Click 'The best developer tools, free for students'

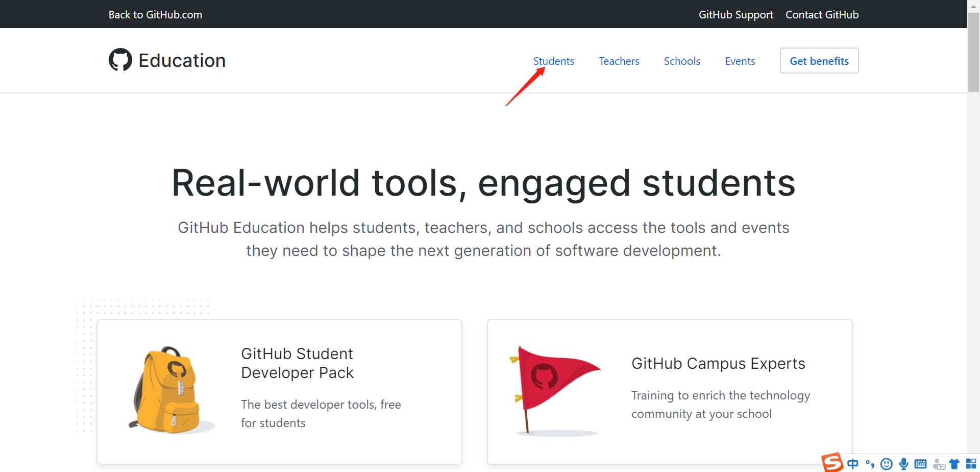point(321,414)
